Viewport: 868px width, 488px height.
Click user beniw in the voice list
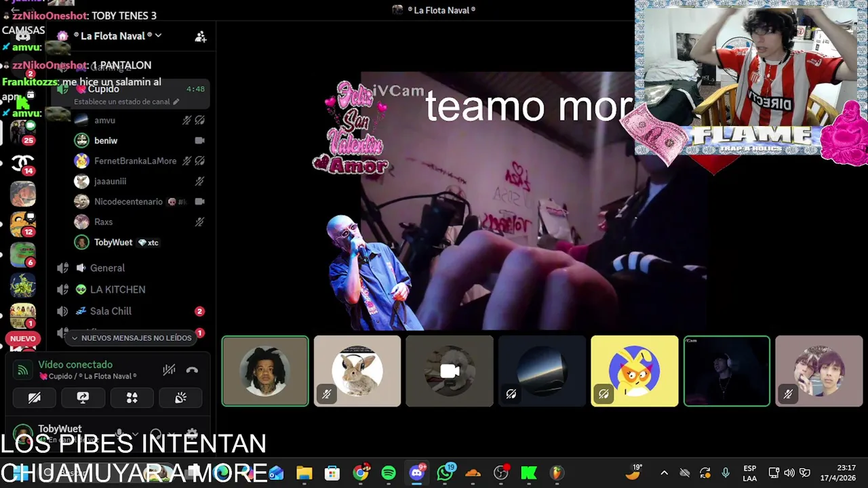pos(139,140)
